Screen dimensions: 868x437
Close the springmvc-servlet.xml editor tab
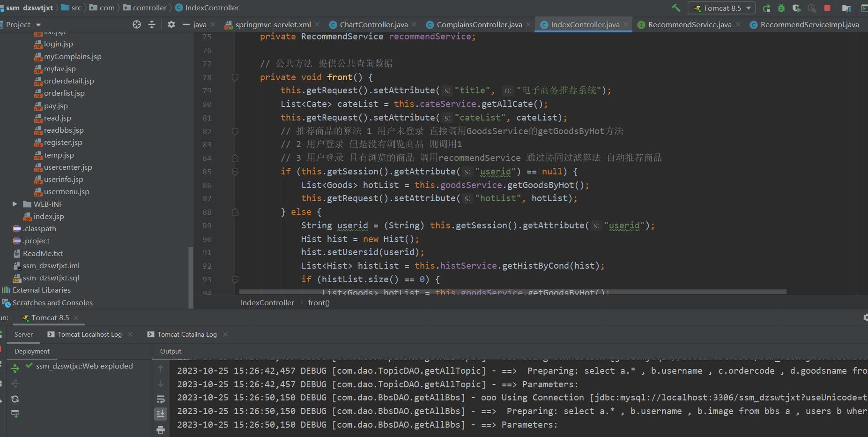click(x=317, y=24)
